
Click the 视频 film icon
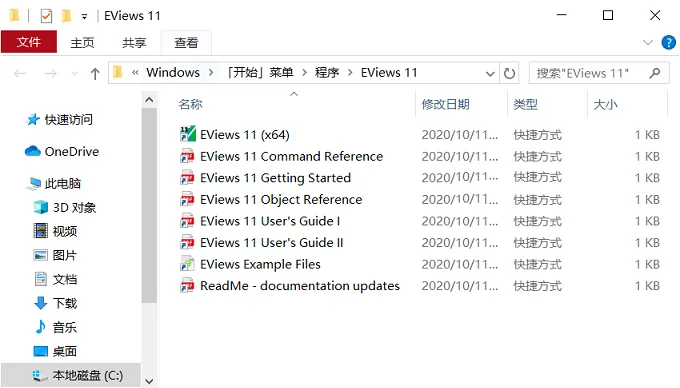coord(41,231)
